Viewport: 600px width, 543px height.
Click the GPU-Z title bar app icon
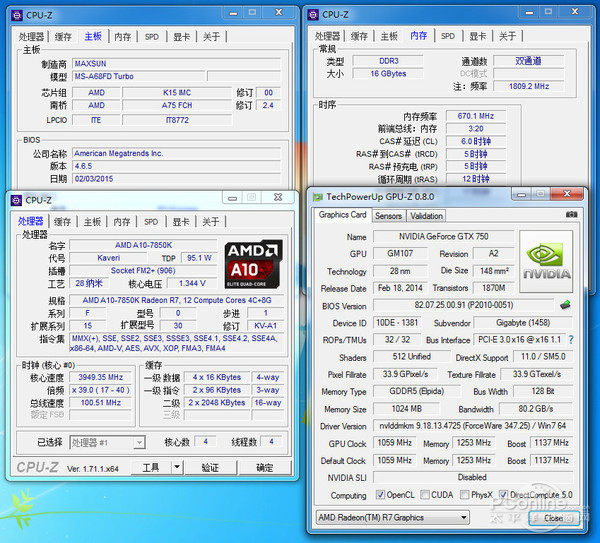(x=317, y=197)
